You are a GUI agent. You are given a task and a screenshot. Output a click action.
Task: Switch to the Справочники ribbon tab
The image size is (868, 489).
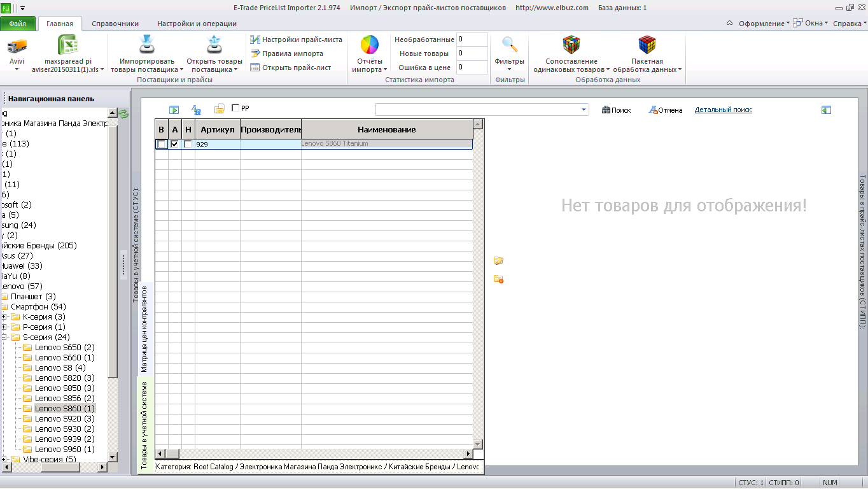click(115, 24)
